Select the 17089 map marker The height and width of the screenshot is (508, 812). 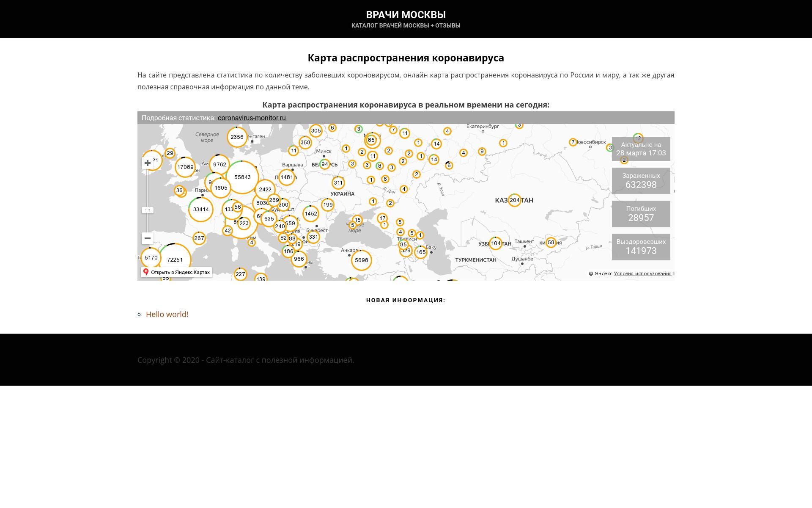pyautogui.click(x=185, y=167)
